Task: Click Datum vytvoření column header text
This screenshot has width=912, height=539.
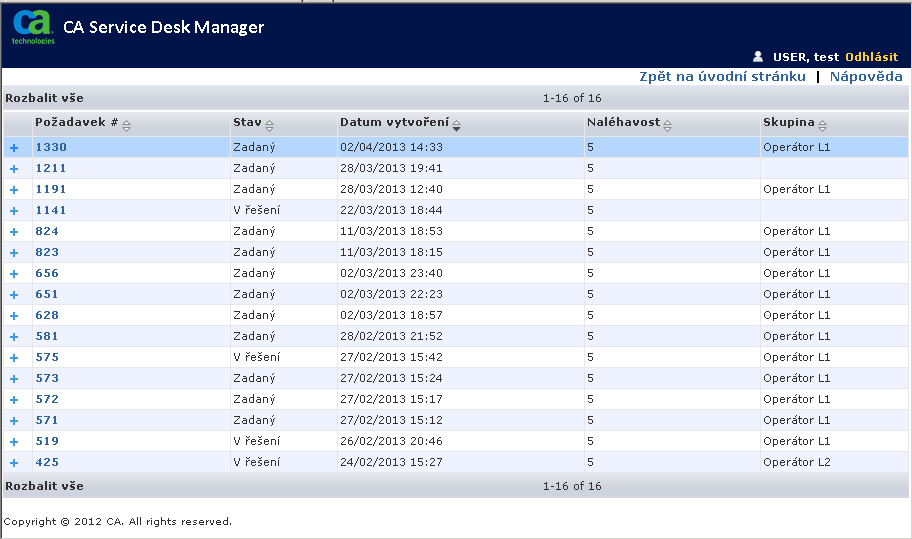Action: click(x=395, y=122)
